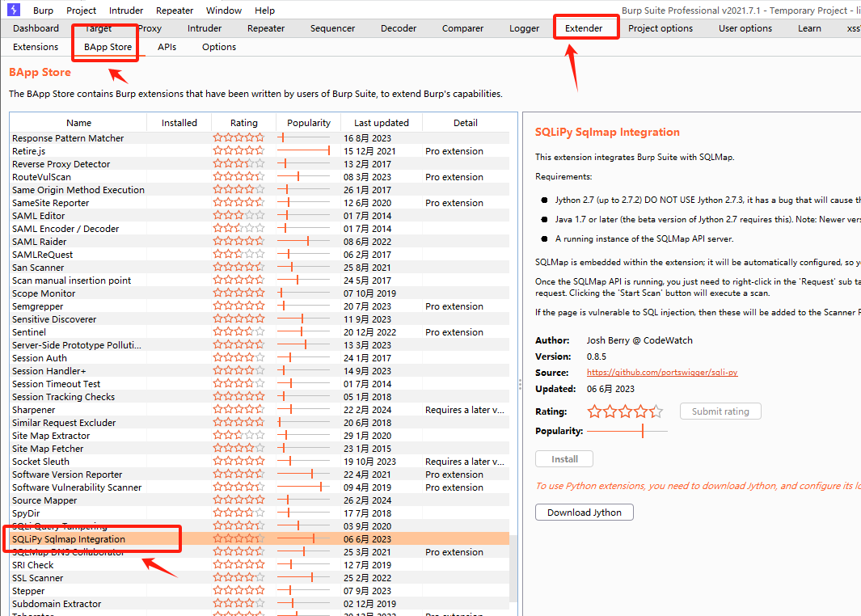Click the Download Jython button
This screenshot has height=616, width=861.
(585, 513)
